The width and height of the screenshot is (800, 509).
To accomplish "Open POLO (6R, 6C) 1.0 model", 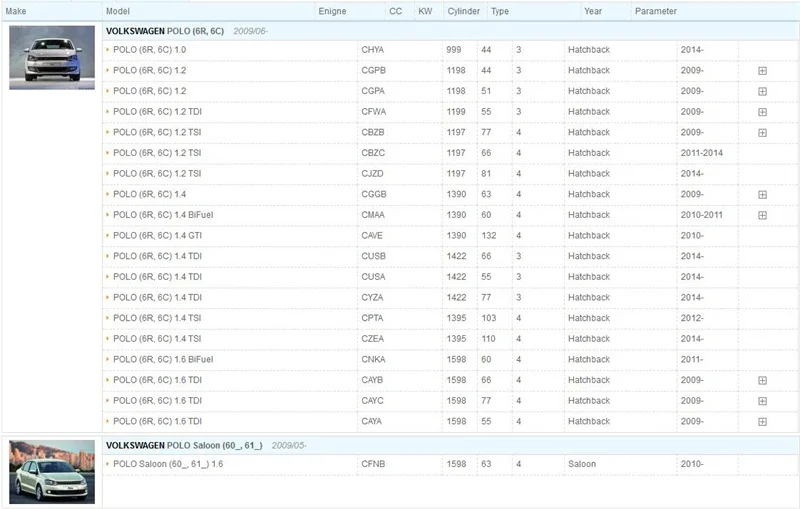I will pos(149,50).
